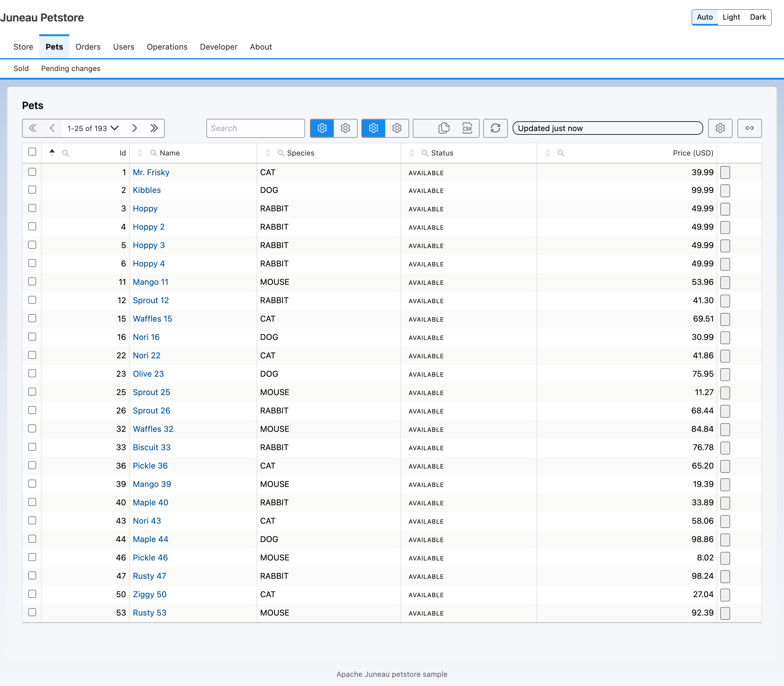Viewport: 784px width, 686px height.
Task: Open the Operations tab
Action: coord(167,47)
